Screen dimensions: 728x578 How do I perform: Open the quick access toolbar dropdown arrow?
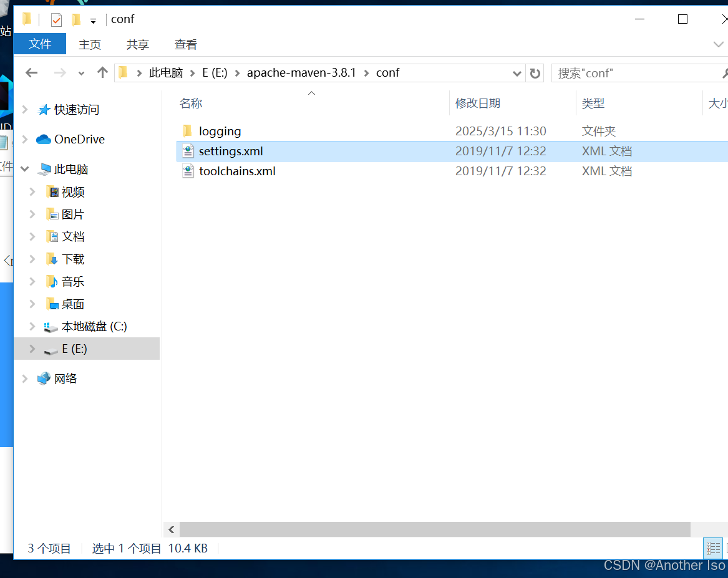point(94,21)
